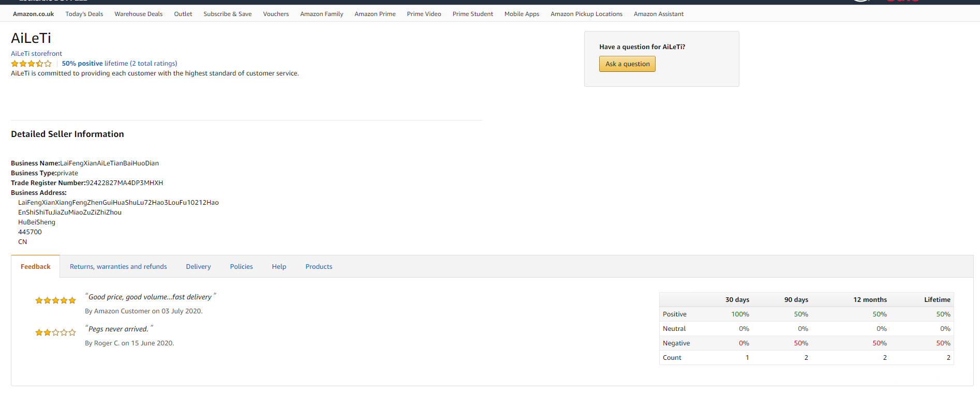Screen dimensions: 980x395
Task: Show the seller's Products tab
Action: [x=319, y=267]
